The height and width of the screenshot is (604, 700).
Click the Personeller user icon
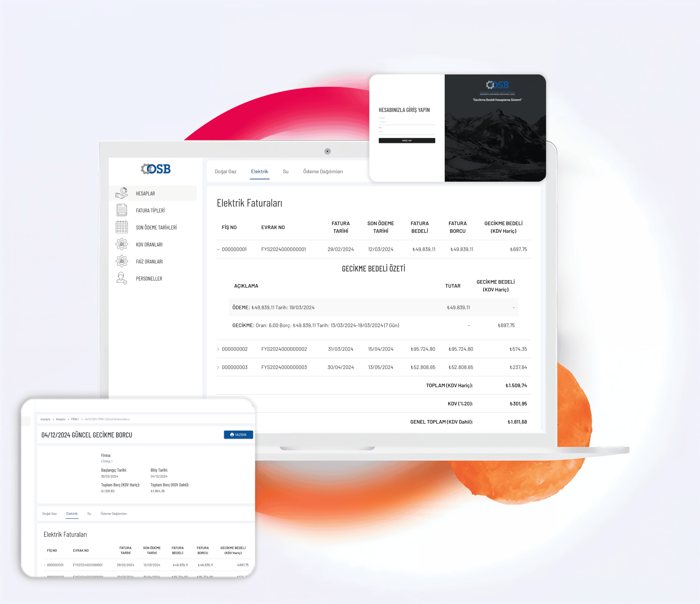tap(122, 278)
